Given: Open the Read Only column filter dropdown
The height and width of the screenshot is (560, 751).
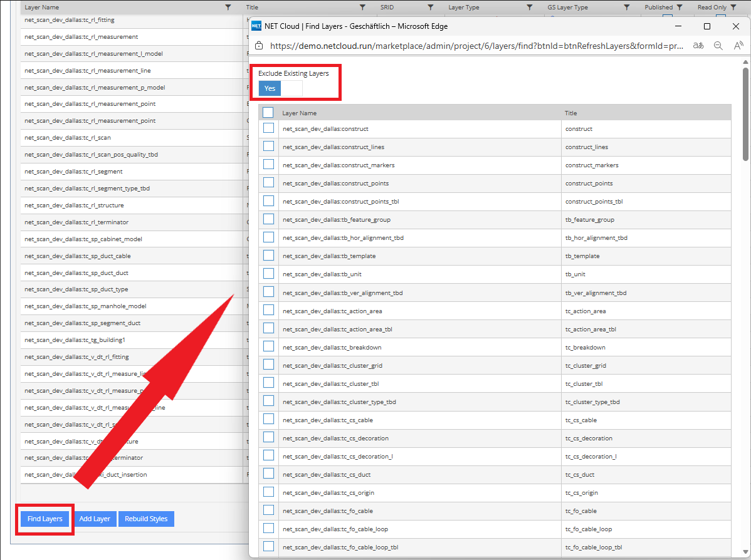Looking at the screenshot, I should (x=733, y=7).
